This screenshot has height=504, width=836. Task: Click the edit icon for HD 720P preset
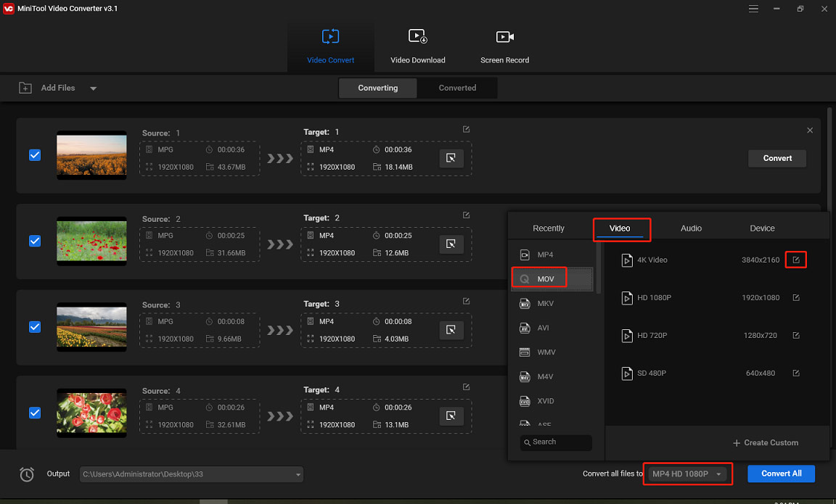pos(796,335)
